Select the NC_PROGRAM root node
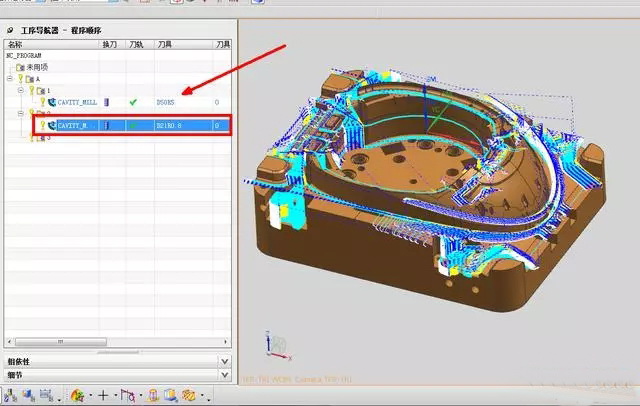Viewport: 640px width, 406px height. click(x=24, y=56)
